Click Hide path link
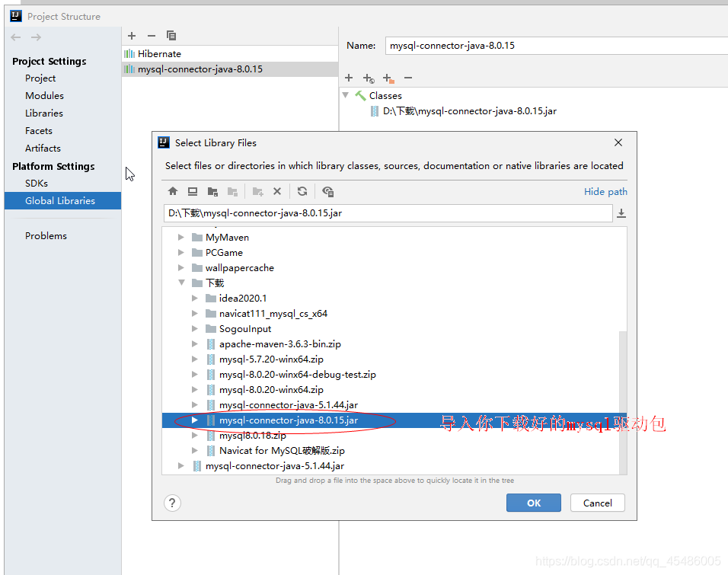This screenshot has width=728, height=575. point(605,192)
